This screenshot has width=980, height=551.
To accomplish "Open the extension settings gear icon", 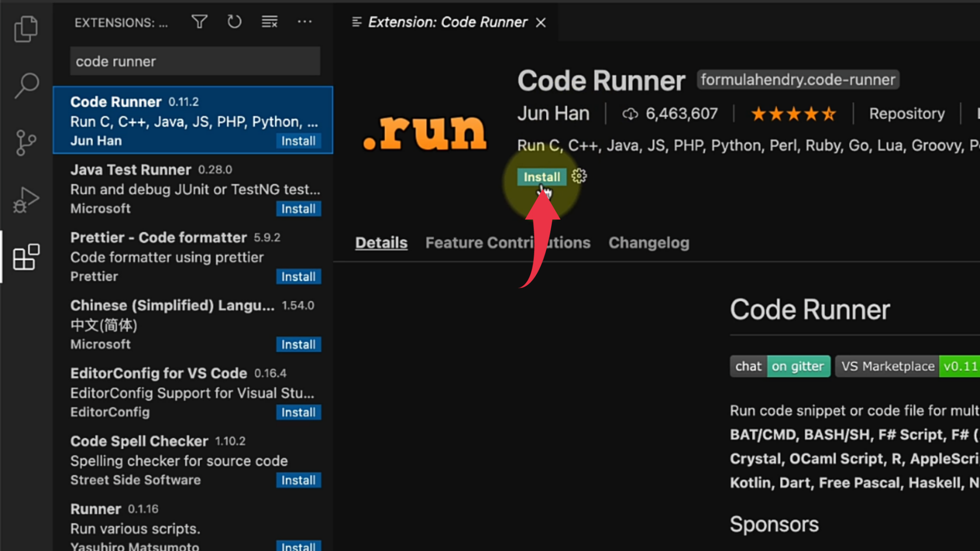I will click(578, 176).
